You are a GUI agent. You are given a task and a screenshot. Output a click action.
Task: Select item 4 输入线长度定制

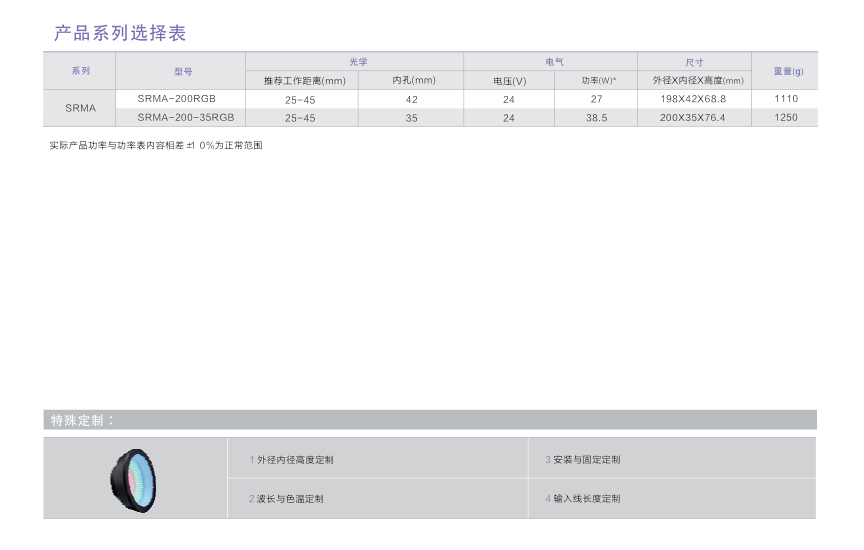[x=583, y=499]
